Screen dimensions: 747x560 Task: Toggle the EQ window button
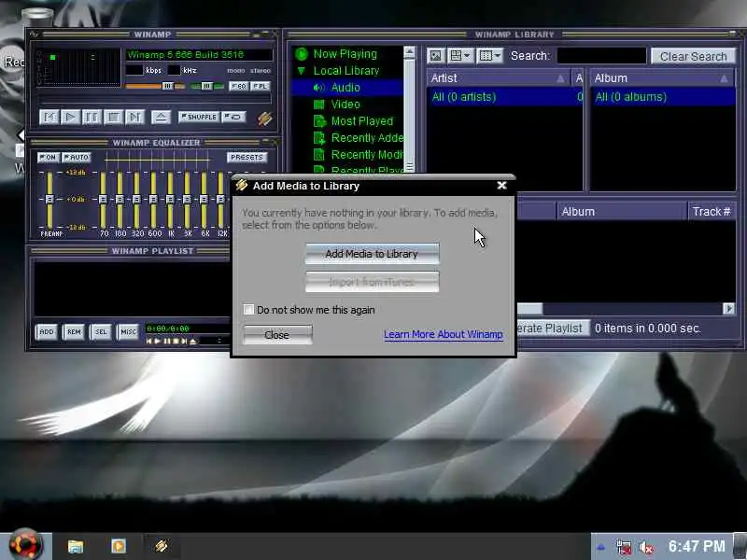(x=239, y=86)
